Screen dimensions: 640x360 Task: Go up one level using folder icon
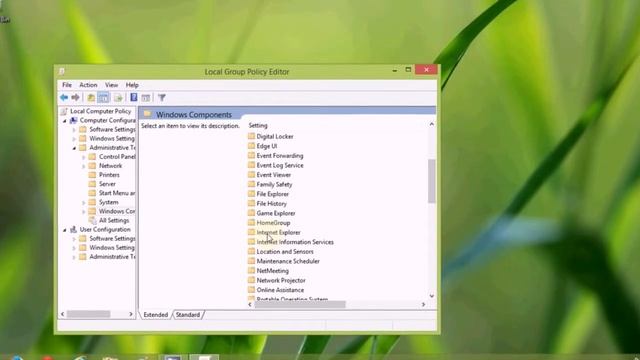91,98
